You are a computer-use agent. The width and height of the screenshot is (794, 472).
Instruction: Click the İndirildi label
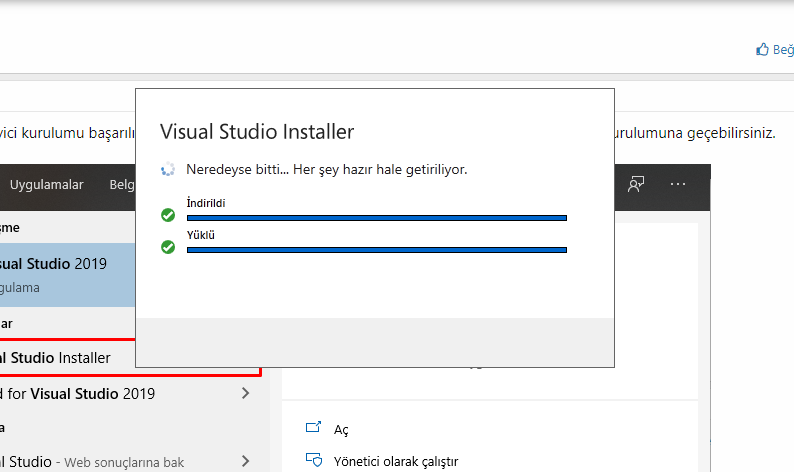pos(206,203)
